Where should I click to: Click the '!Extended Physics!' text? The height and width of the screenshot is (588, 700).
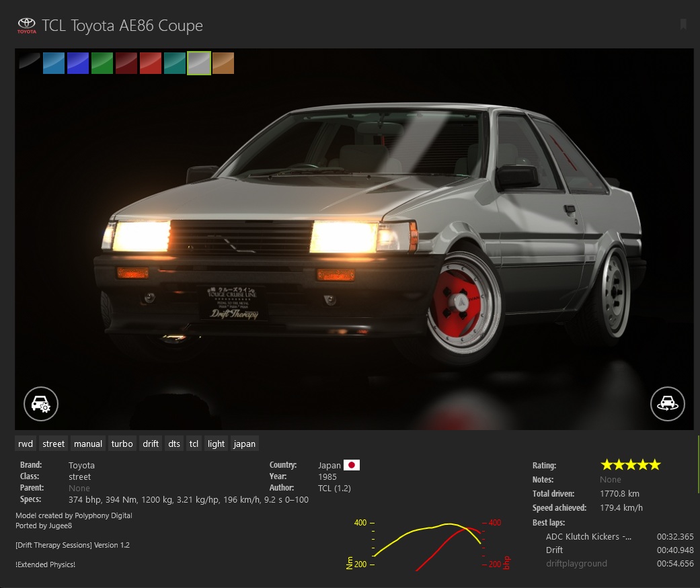[x=45, y=564]
